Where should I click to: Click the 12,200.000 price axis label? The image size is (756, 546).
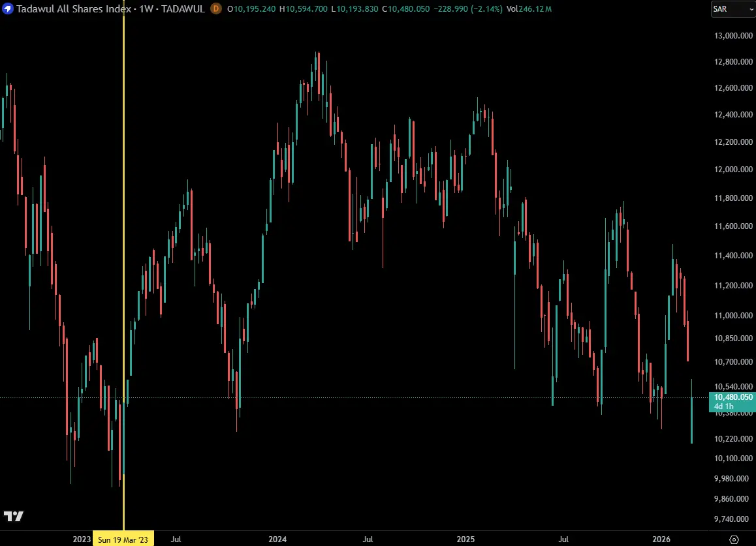coord(733,142)
